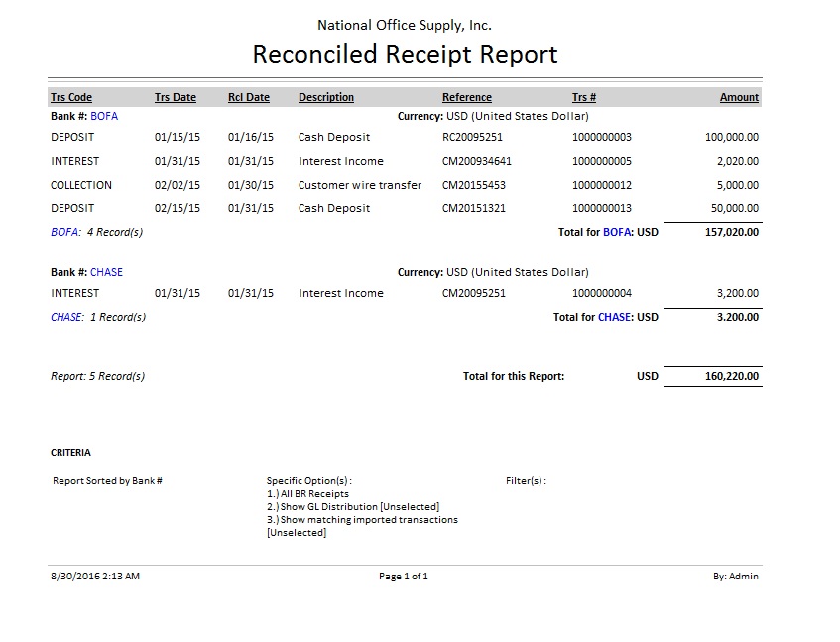Click the BOFA total amount 157,020.00
The width and height of the screenshot is (840, 642).
(732, 232)
